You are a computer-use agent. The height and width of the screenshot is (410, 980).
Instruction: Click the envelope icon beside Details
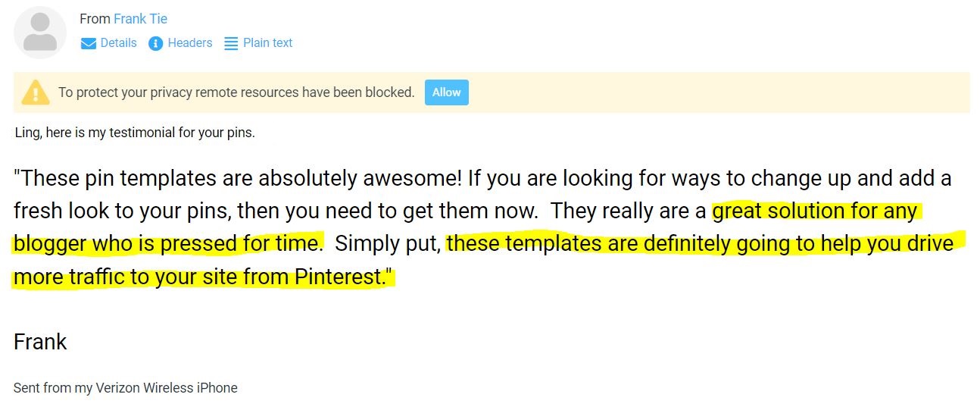89,43
